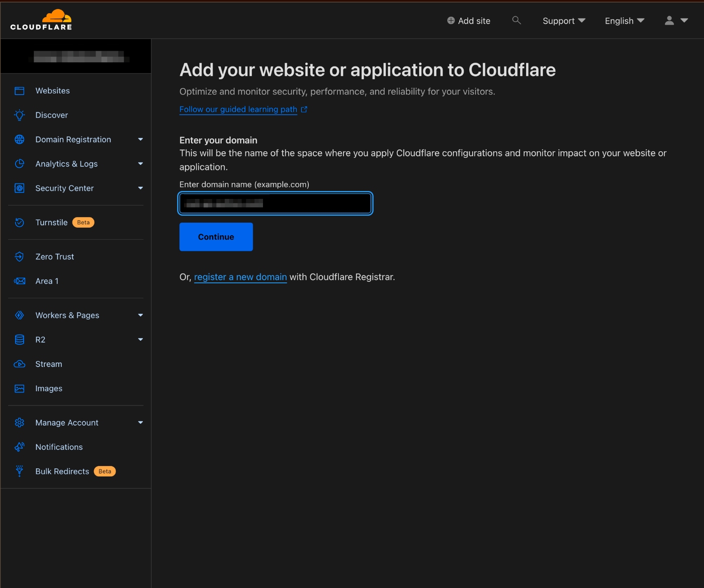Expand the R2 submenu arrow
704x588 pixels.
point(141,340)
